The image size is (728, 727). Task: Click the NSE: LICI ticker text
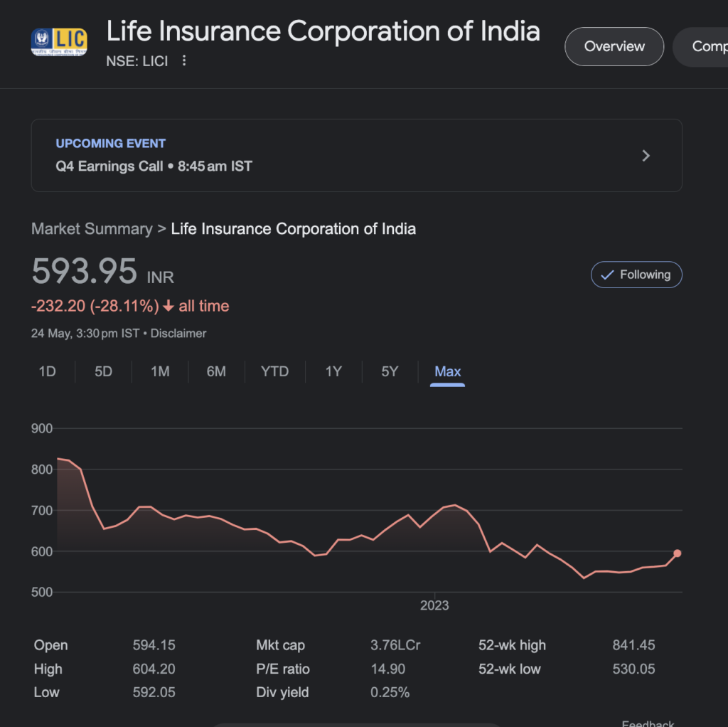pyautogui.click(x=137, y=61)
